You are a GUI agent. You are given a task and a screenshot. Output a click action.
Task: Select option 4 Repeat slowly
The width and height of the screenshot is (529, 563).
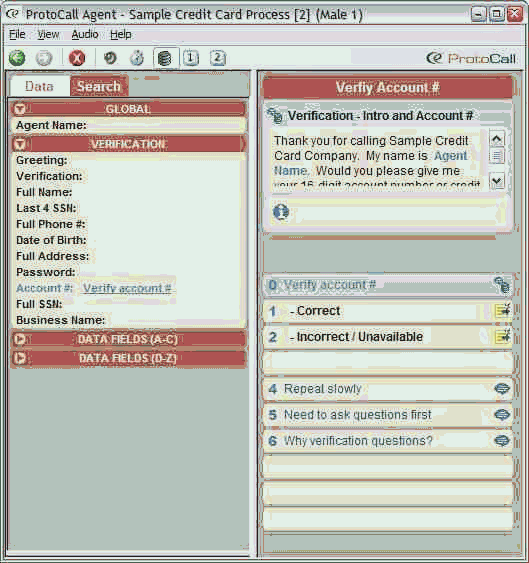point(388,389)
